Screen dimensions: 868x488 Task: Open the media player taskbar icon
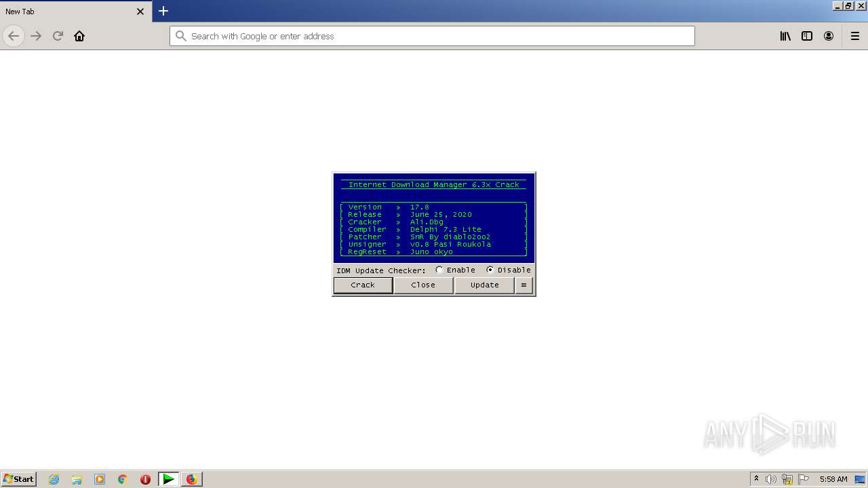pyautogui.click(x=100, y=479)
